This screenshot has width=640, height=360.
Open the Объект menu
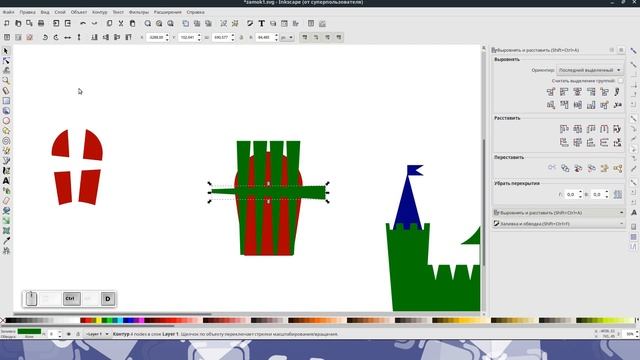tap(79, 12)
